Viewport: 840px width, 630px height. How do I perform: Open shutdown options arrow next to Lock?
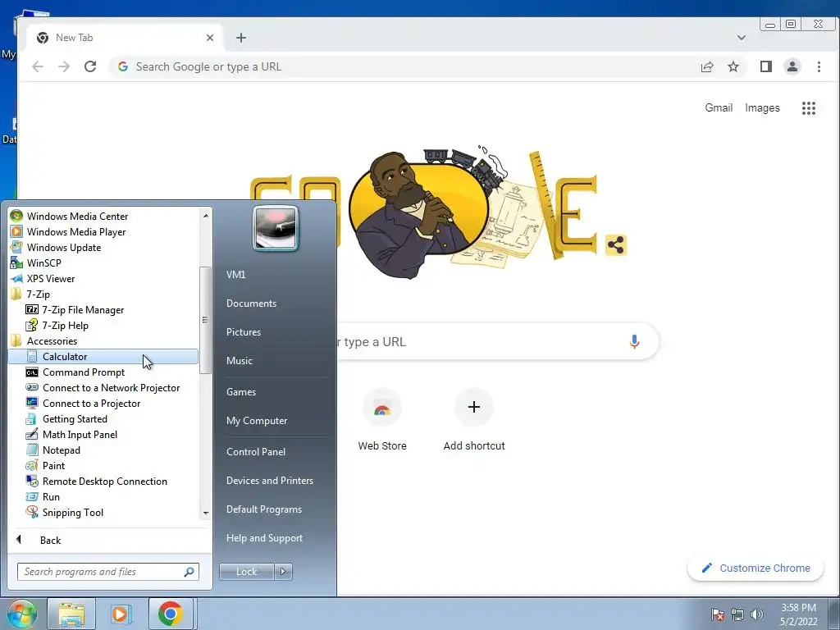coord(283,572)
